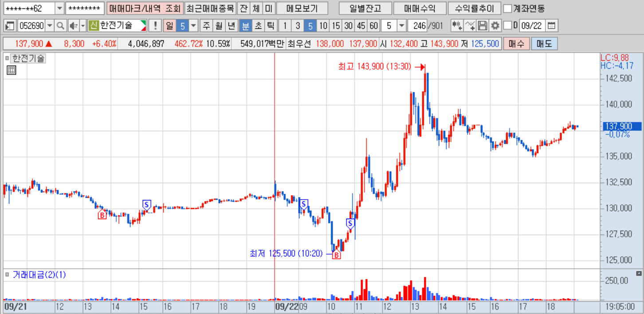Select the 60 minute interval button

tap(374, 26)
